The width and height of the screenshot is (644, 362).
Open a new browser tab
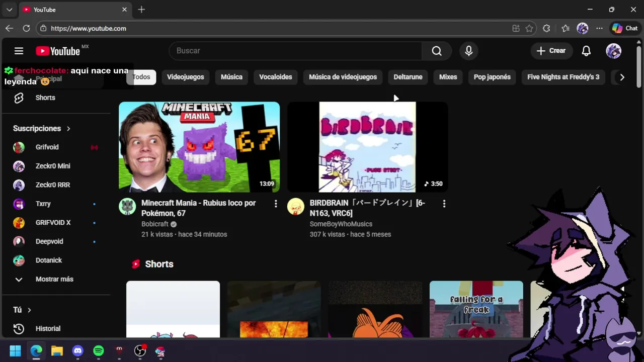141,10
